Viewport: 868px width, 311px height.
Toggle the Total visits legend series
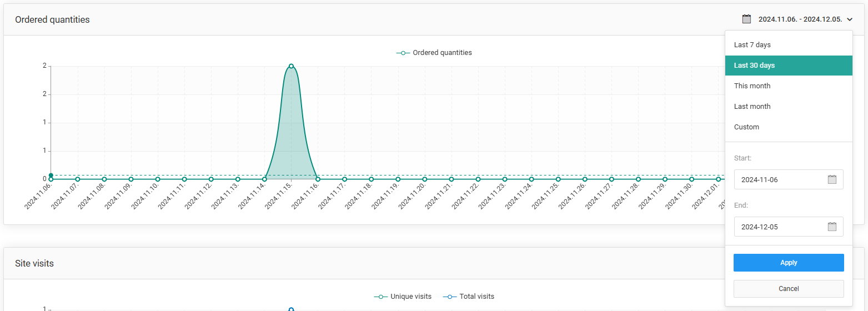(469, 297)
